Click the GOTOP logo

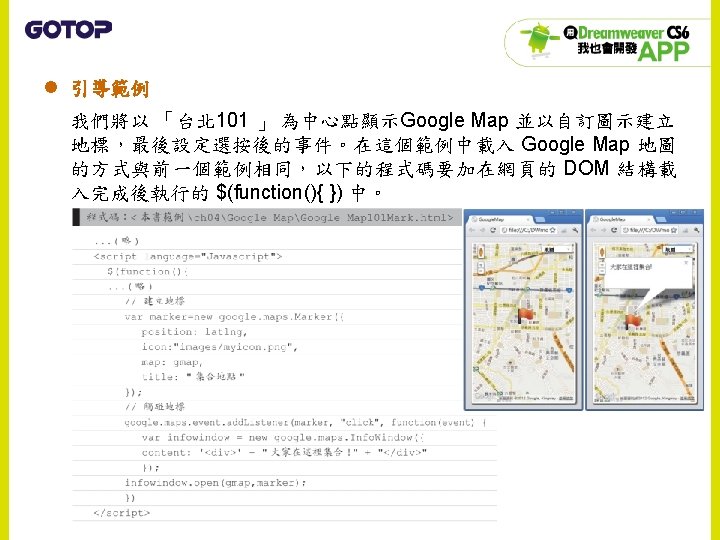click(x=68, y=29)
